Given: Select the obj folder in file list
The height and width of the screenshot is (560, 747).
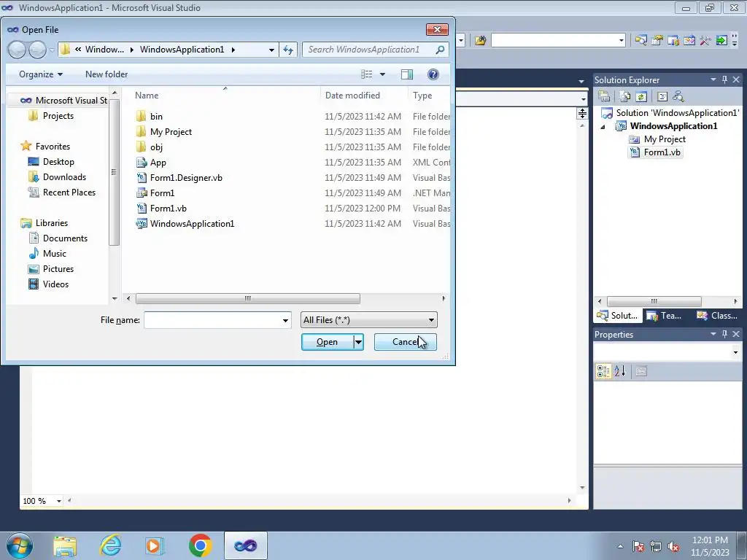Looking at the screenshot, I should [x=156, y=147].
